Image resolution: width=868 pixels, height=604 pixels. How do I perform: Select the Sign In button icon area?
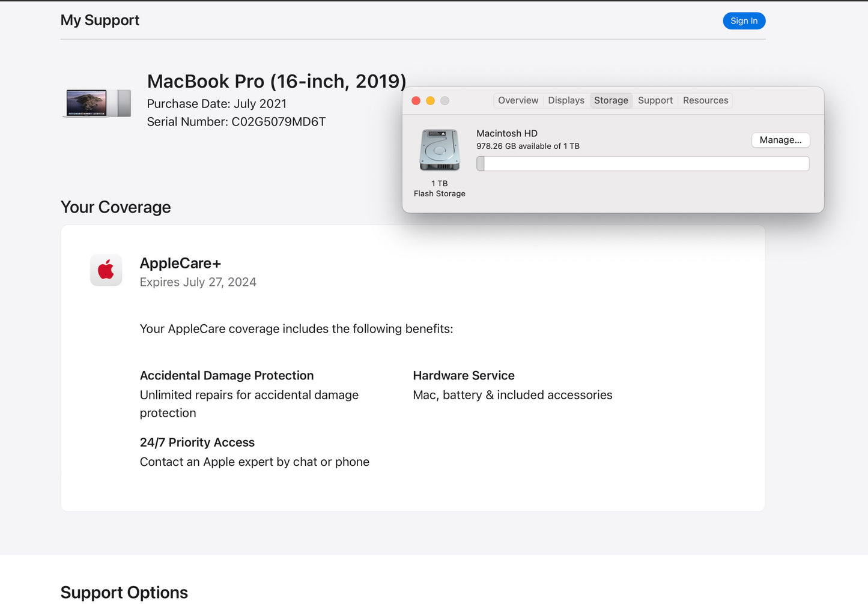744,20
